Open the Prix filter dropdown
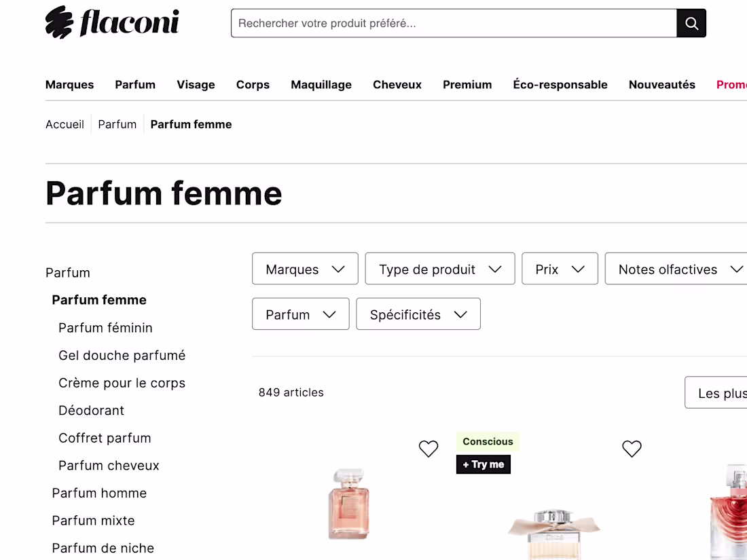The height and width of the screenshot is (560, 747). (560, 269)
